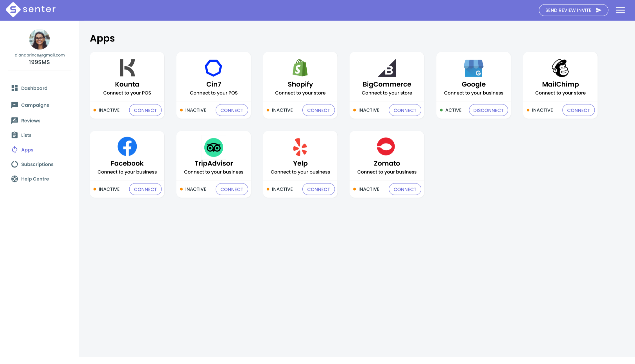Open the Senter logo home icon
The width and height of the screenshot is (635, 364).
pos(13,9)
